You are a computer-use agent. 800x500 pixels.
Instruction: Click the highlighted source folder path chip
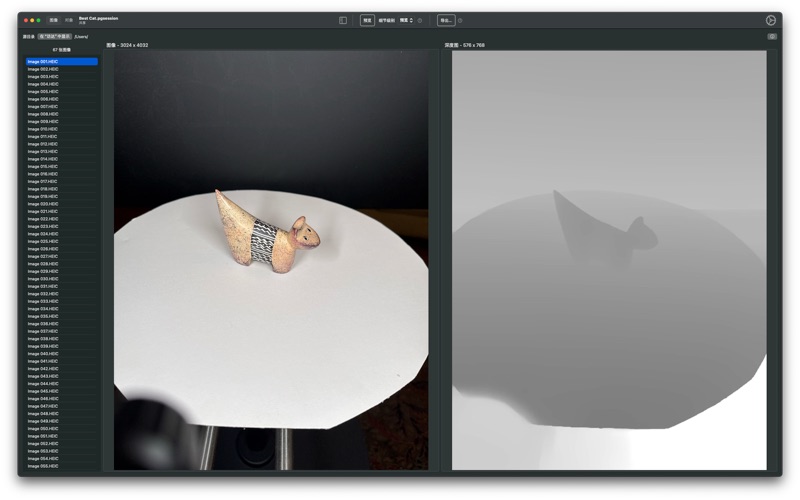click(54, 36)
